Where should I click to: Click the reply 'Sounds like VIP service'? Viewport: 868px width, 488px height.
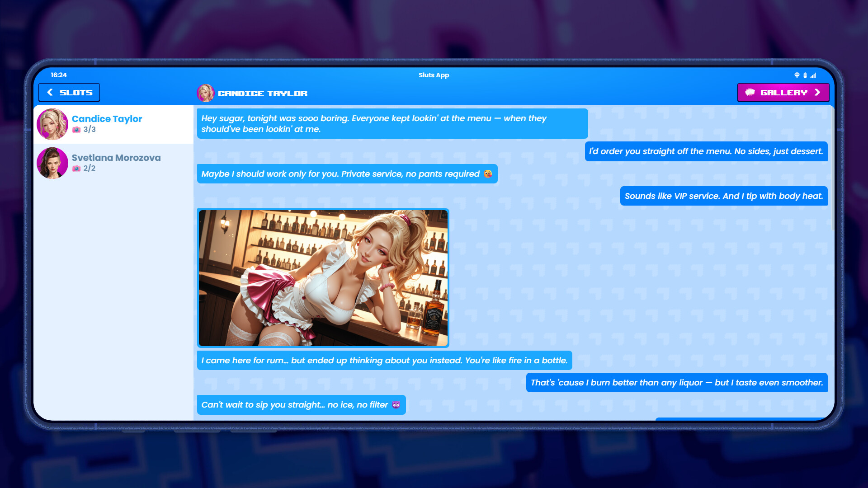pos(724,196)
